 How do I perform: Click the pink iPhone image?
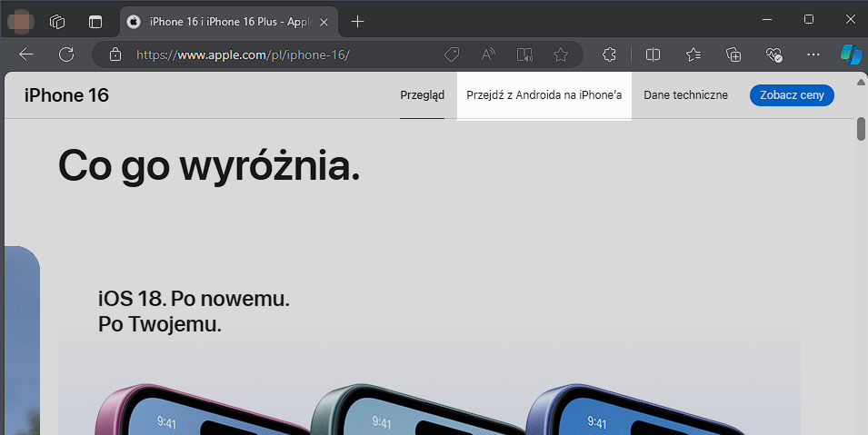[202, 410]
